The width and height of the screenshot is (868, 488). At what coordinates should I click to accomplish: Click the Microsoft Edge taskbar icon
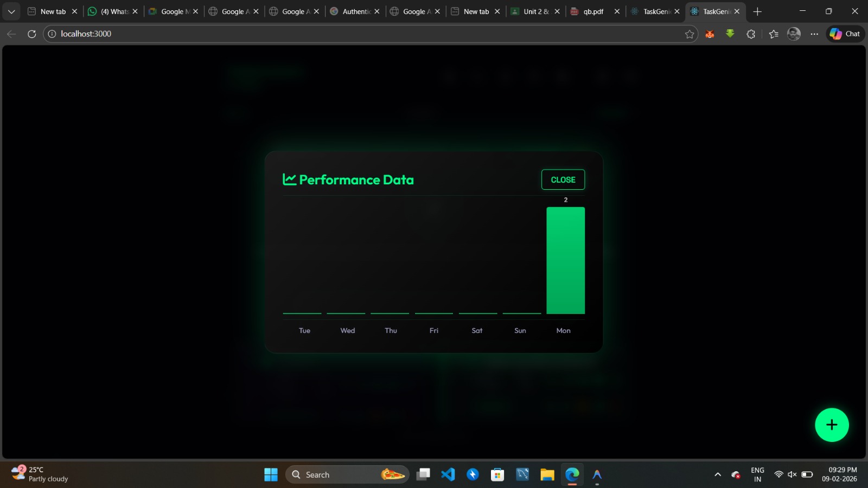(572, 474)
